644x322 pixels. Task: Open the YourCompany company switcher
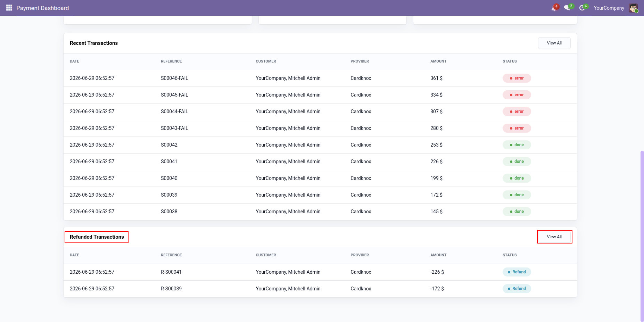coord(609,8)
